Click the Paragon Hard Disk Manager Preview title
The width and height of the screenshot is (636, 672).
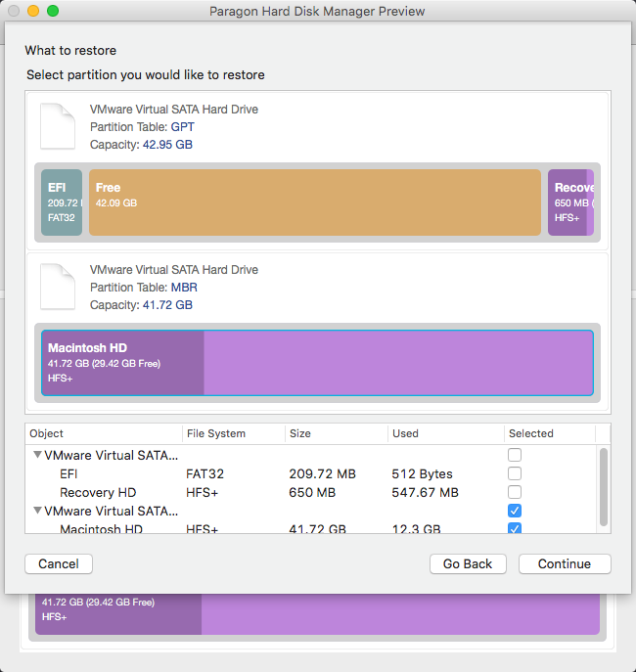coord(317,11)
